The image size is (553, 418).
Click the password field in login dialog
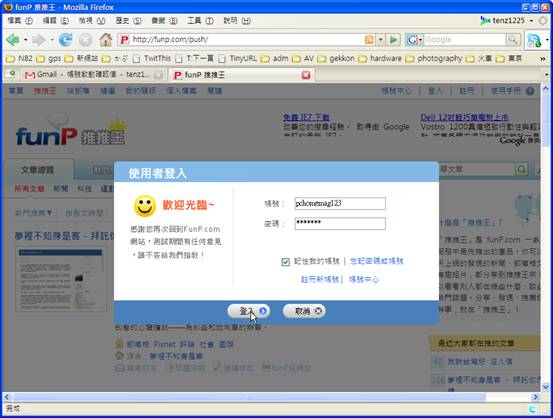[x=340, y=224]
